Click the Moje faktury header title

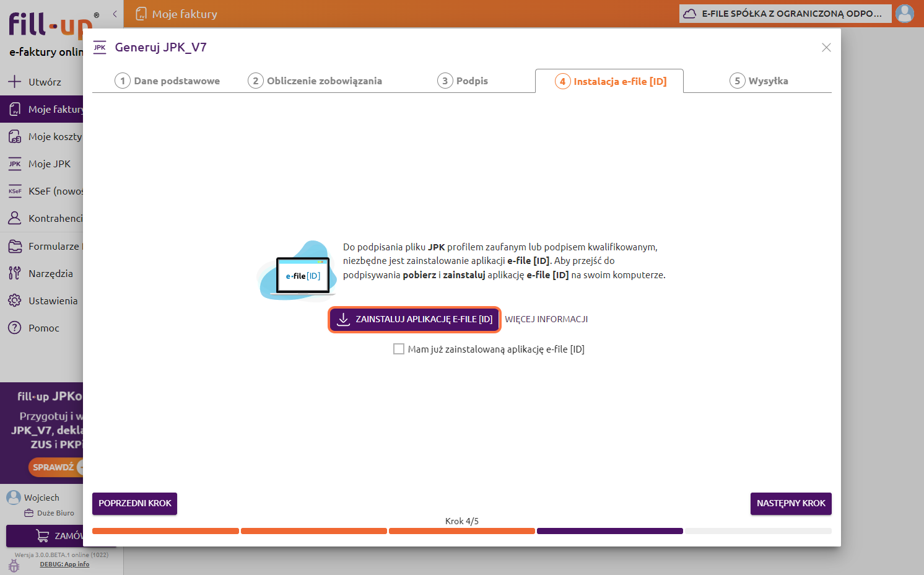(185, 14)
